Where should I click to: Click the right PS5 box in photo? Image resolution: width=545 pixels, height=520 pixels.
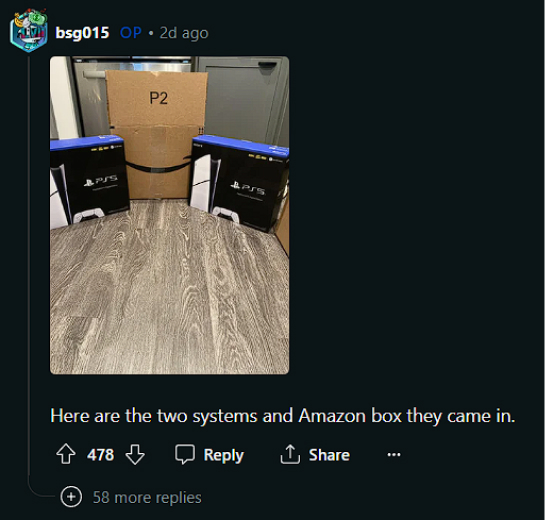239,182
